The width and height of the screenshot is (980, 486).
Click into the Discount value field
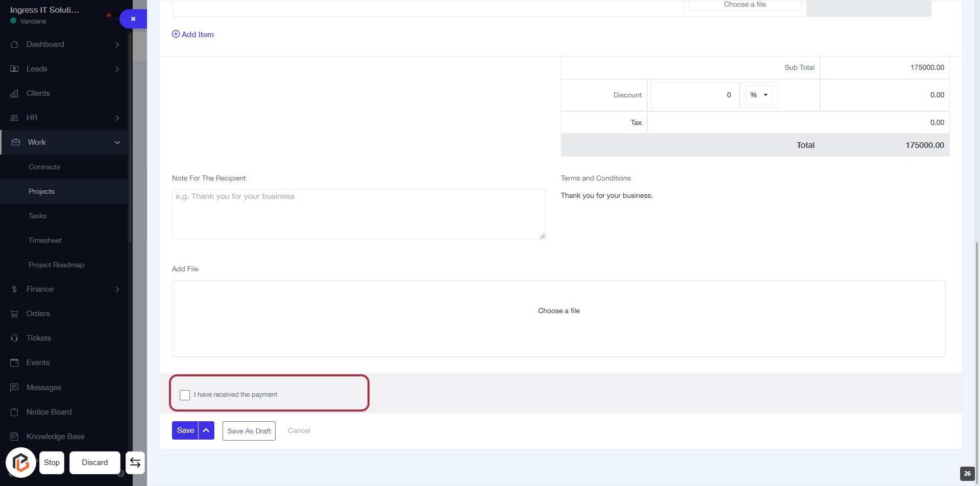click(x=694, y=95)
